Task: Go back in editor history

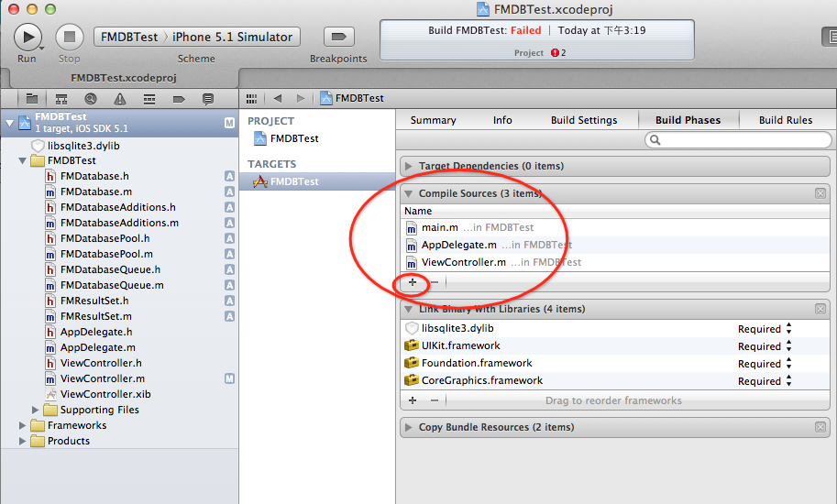Action: 278,98
